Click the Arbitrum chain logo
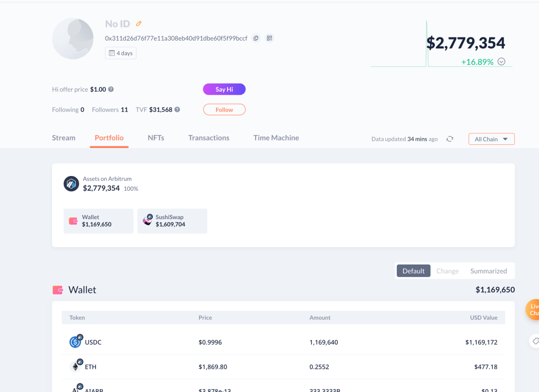Screen dimensions: 539x392 tap(71, 184)
